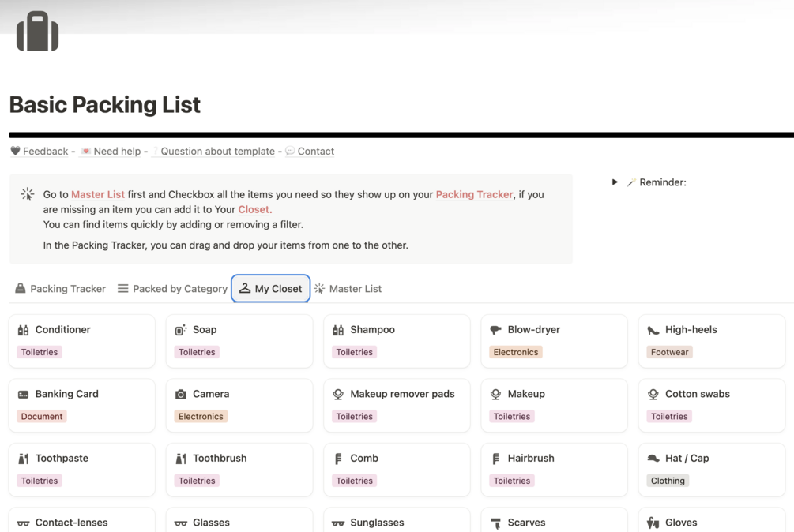
Task: Open Packed by Category tab
Action: pos(172,289)
